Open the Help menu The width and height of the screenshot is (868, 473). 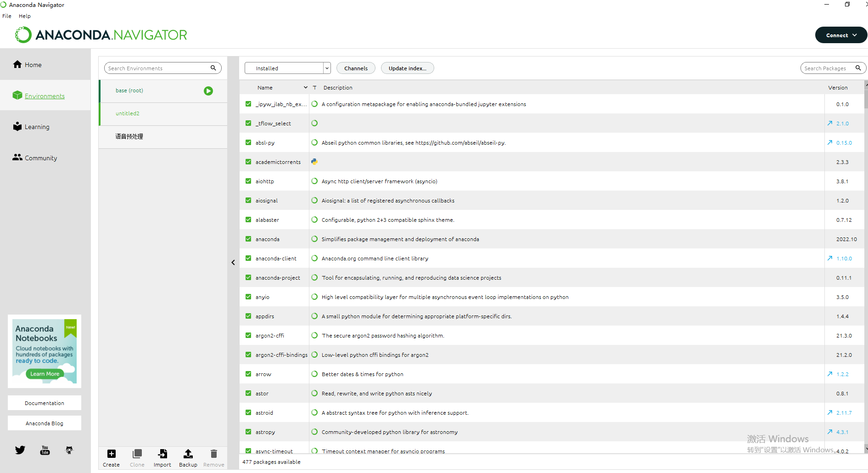coord(25,16)
